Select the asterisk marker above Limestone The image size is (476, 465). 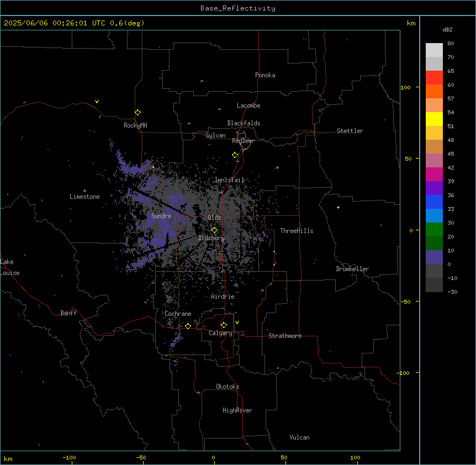pyautogui.click(x=84, y=191)
